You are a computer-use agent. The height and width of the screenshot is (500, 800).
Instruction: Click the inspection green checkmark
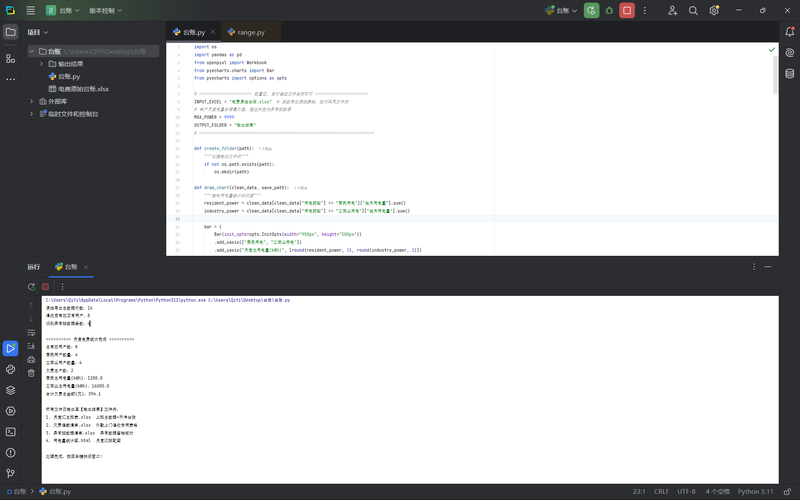pyautogui.click(x=771, y=49)
